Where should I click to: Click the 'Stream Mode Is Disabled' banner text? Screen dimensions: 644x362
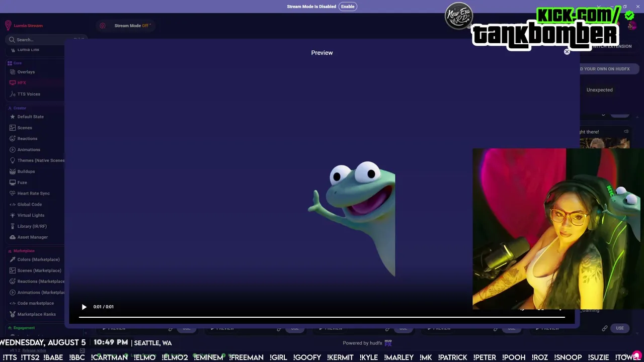(311, 7)
